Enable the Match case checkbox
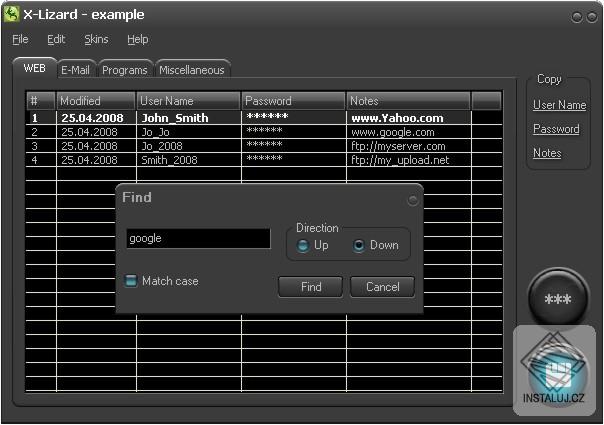This screenshot has width=604, height=425. point(131,281)
